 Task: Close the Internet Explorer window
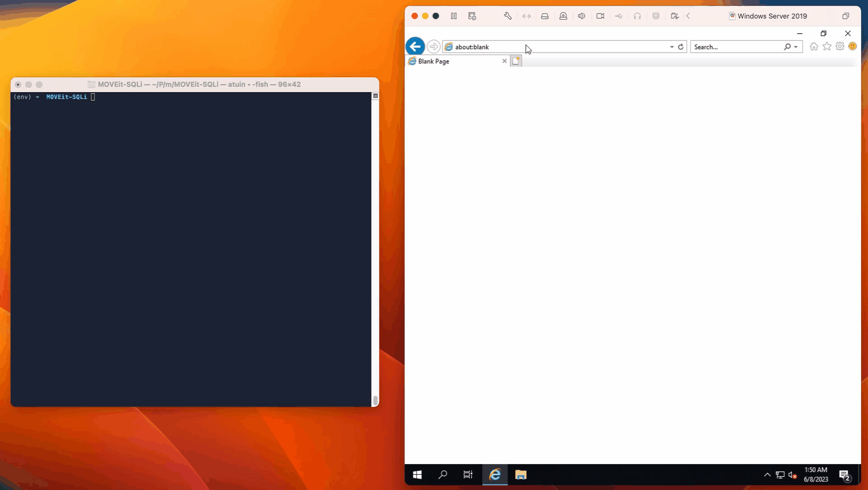(x=848, y=34)
